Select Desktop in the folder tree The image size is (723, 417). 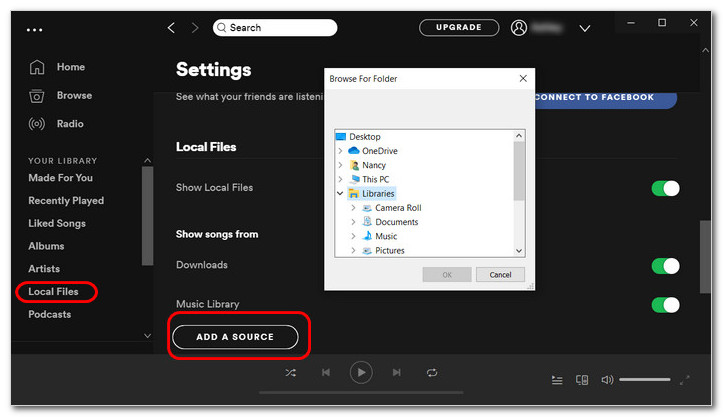click(364, 137)
